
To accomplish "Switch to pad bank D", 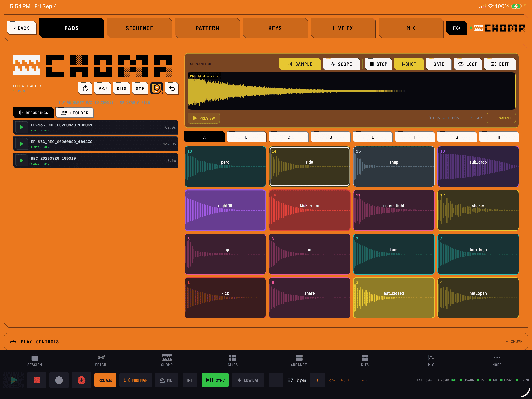I will (330, 137).
